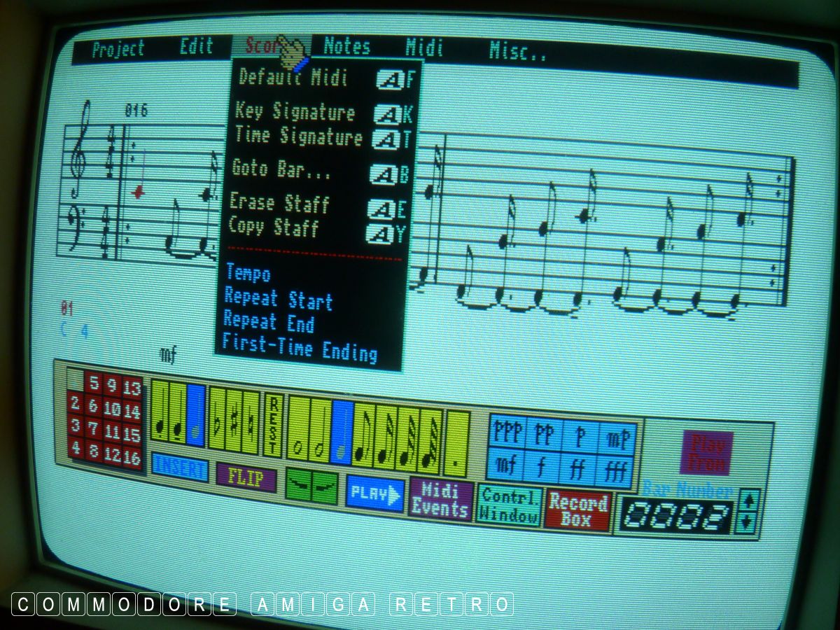
Task: Select the fff dynamics marking
Action: click(616, 470)
